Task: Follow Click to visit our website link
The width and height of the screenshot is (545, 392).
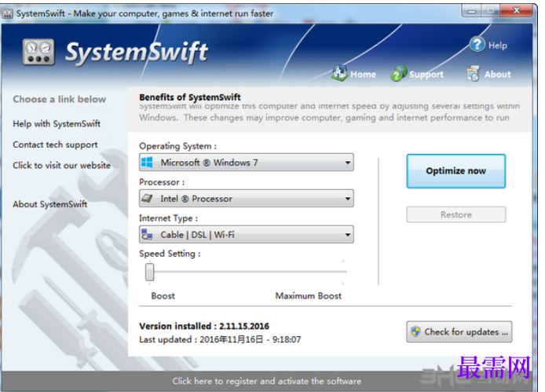Action: point(61,165)
